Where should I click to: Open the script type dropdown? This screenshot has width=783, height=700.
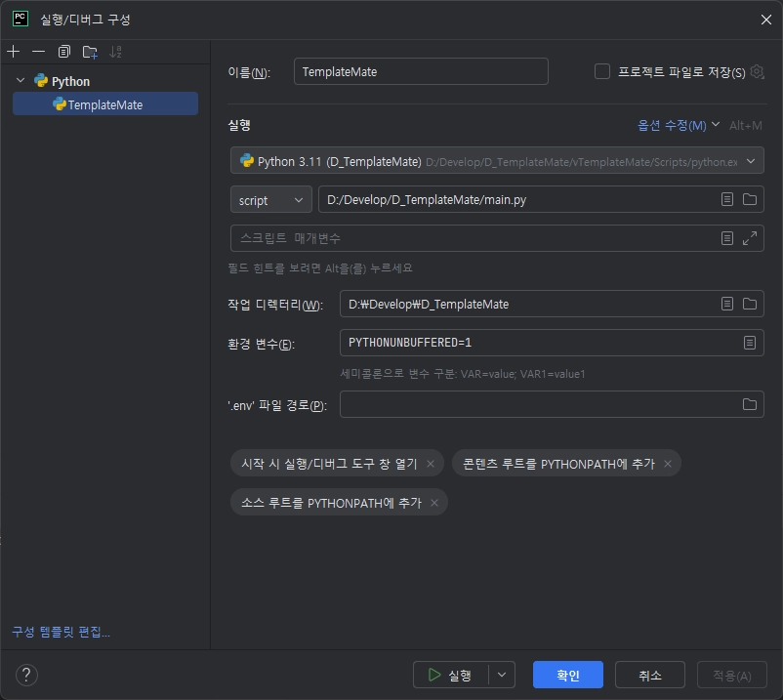(x=271, y=200)
